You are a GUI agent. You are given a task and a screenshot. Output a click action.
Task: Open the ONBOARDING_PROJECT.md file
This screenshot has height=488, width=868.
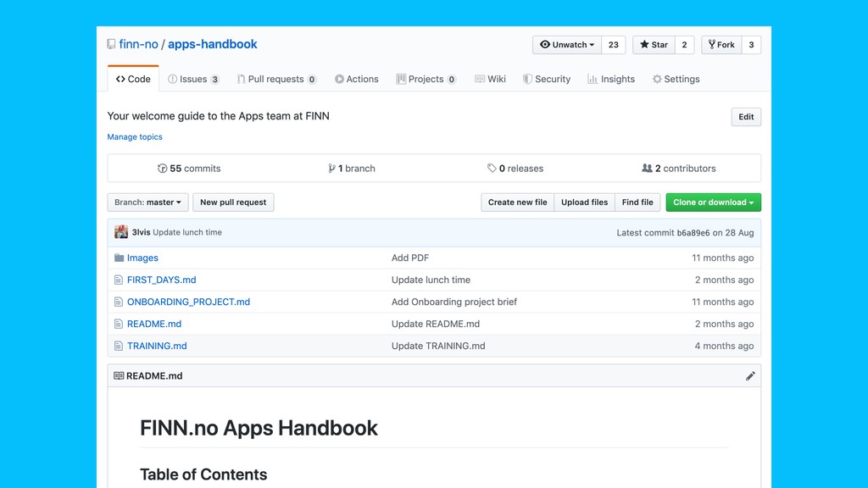189,302
